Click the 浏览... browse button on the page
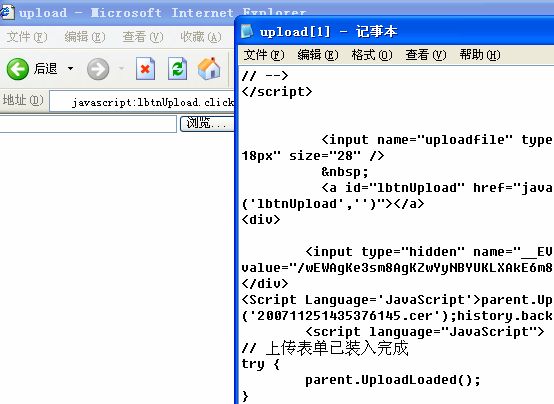The width and height of the screenshot is (554, 404). tap(207, 123)
